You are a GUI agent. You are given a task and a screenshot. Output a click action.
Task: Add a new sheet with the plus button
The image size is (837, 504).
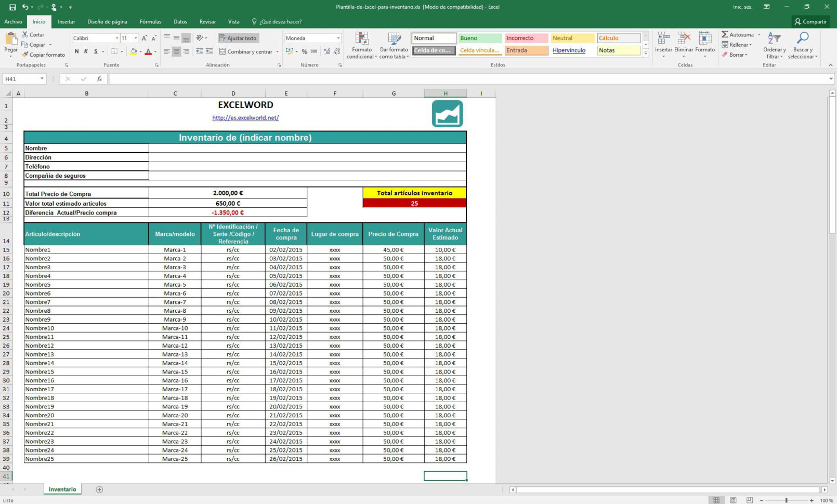point(99,489)
